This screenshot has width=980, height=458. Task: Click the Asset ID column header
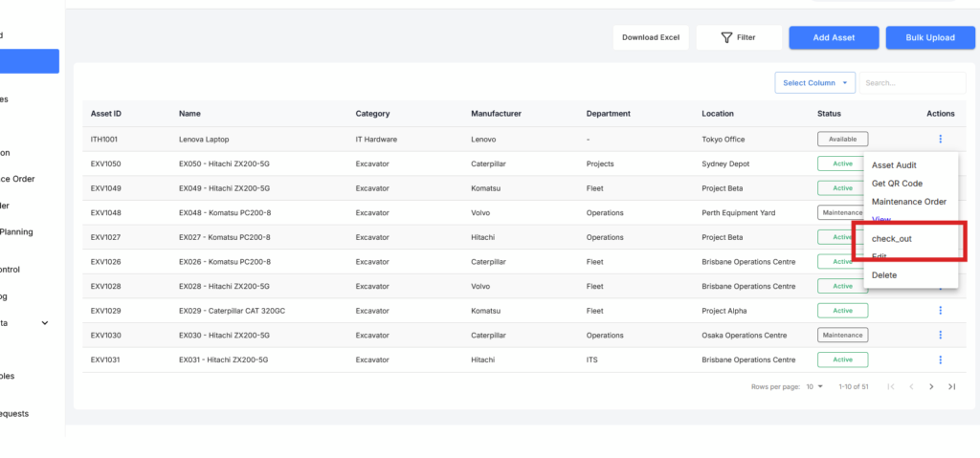(106, 114)
